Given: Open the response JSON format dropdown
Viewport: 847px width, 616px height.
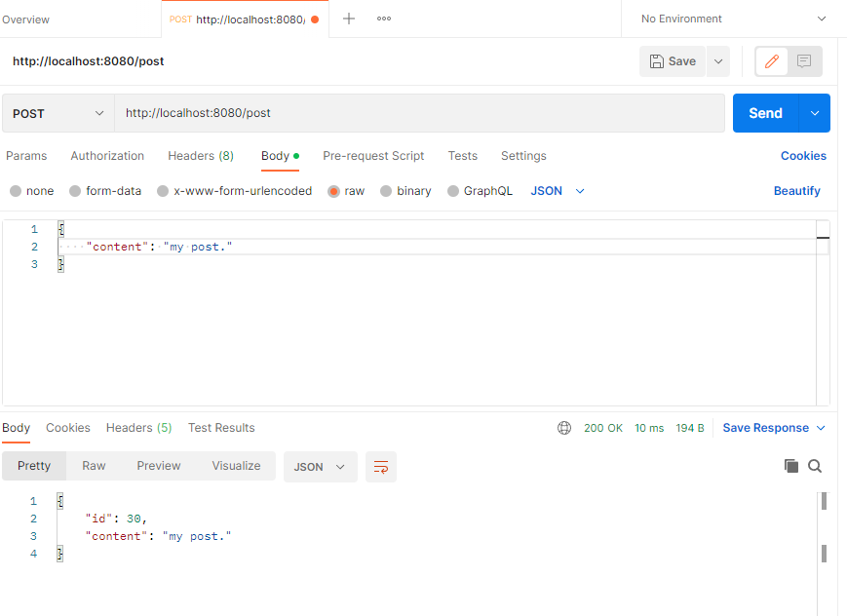Looking at the screenshot, I should click(320, 467).
